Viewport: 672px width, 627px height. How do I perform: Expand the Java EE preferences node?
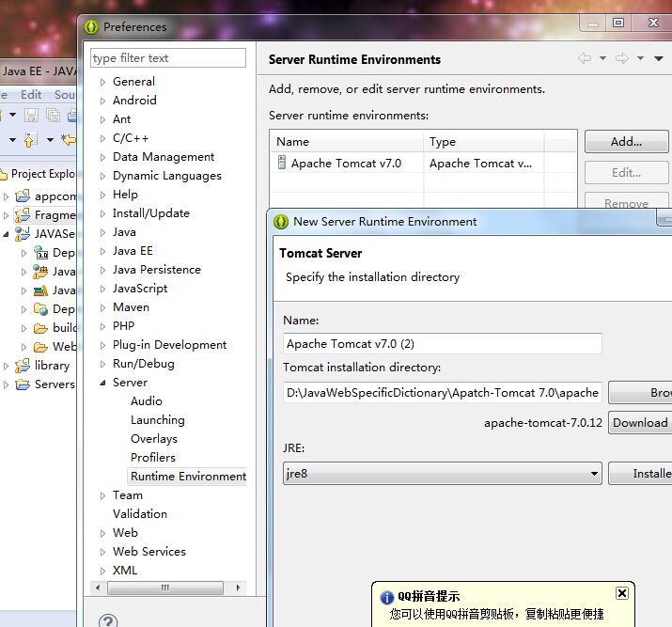pos(102,251)
